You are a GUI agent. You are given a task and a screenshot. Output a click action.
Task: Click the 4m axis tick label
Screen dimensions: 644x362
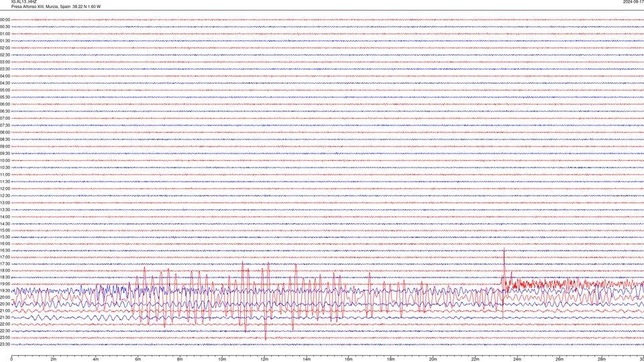96,359
